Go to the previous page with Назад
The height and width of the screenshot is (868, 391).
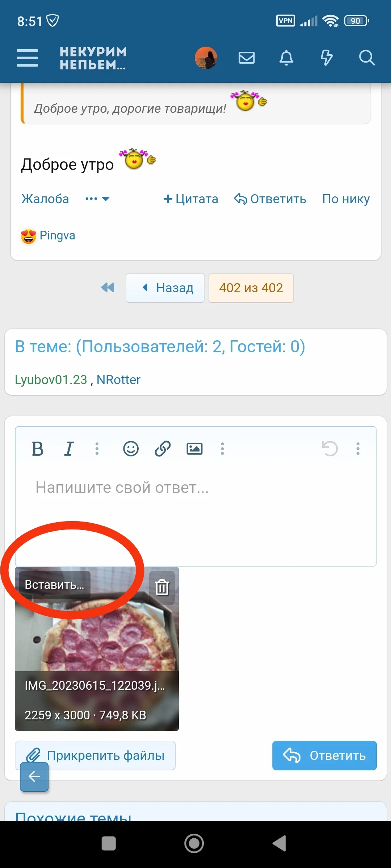click(165, 288)
